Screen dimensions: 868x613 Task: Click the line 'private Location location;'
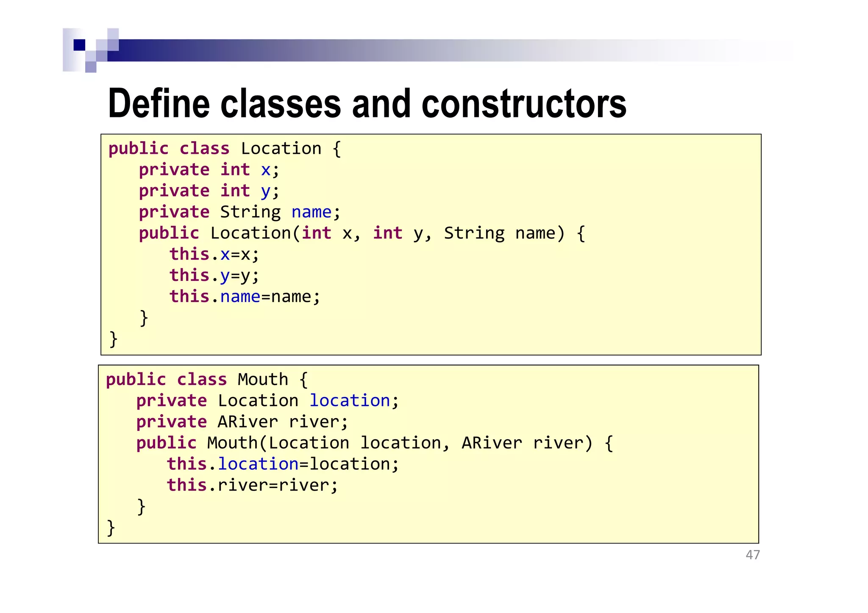[x=267, y=401]
